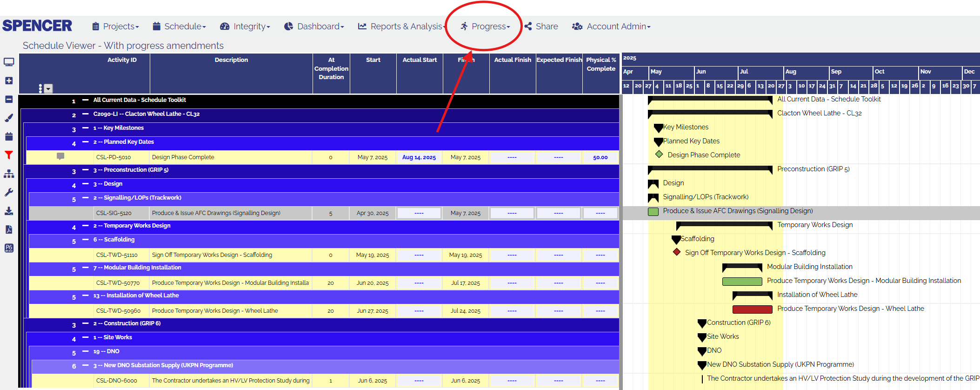This screenshot has width=980, height=390.
Task: Collapse the Scaffolding group row
Action: coord(85,239)
